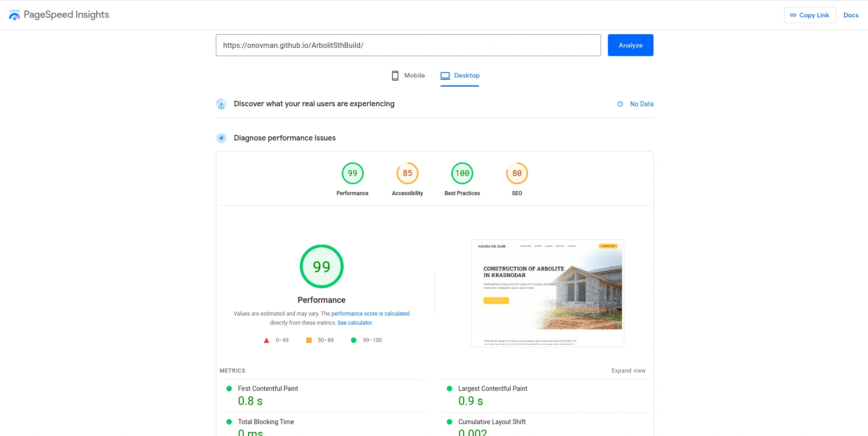Click the Copy Link button
Image resolution: width=868 pixels, height=436 pixels.
point(810,15)
